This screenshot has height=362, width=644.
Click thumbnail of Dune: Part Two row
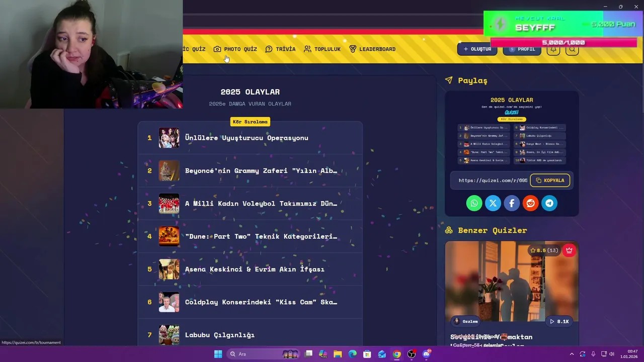click(169, 236)
